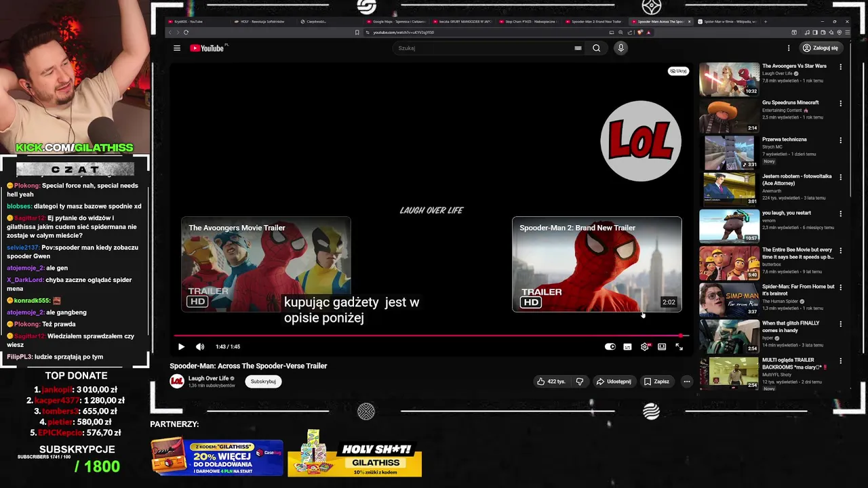
Task: Open the Laugh Over Life channel name link
Action: pos(209,378)
